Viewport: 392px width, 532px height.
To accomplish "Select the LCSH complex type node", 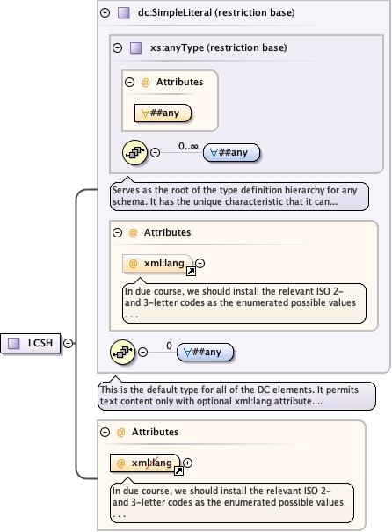I will (x=31, y=343).
